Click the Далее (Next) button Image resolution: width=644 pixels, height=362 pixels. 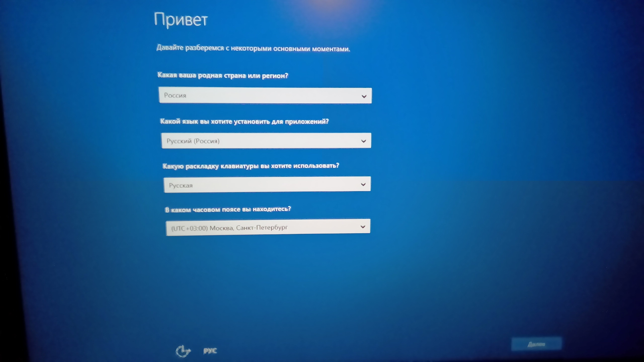tap(537, 344)
